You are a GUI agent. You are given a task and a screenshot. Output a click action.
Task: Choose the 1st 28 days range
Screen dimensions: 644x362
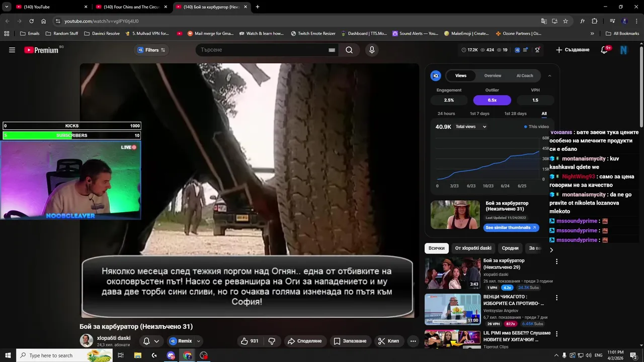(x=515, y=114)
